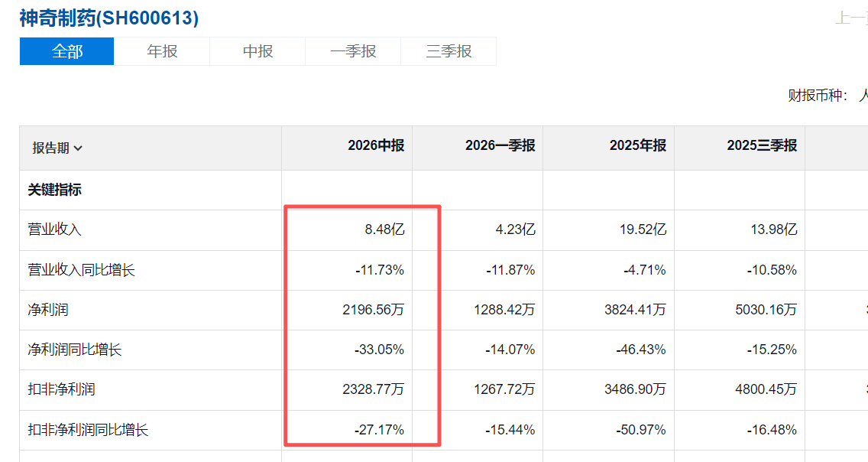This screenshot has height=462, width=868.
Task: Click the 神奇制药(SH600613) stock title
Action: click(x=109, y=18)
